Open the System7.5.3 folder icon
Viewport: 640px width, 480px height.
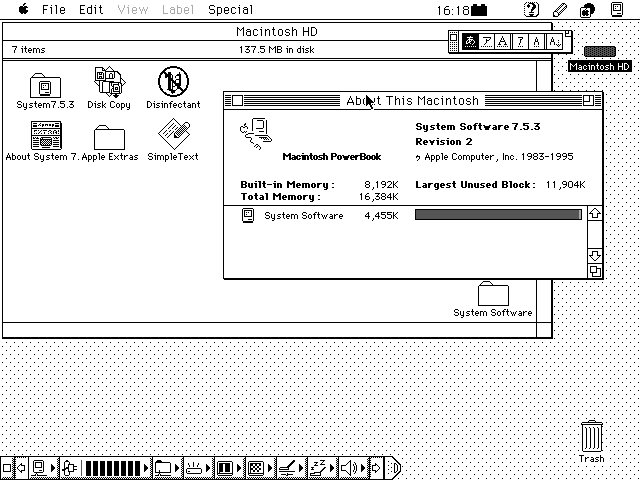click(x=45, y=85)
